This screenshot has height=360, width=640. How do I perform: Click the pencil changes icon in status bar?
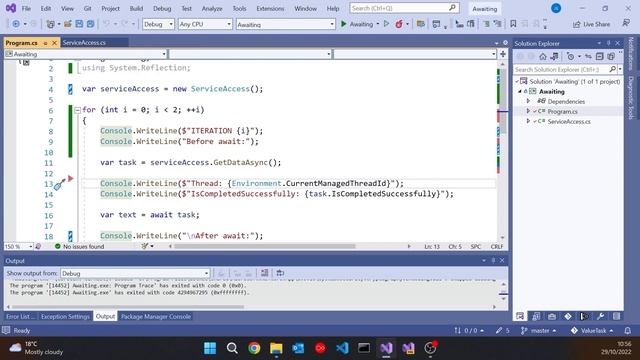pos(502,330)
